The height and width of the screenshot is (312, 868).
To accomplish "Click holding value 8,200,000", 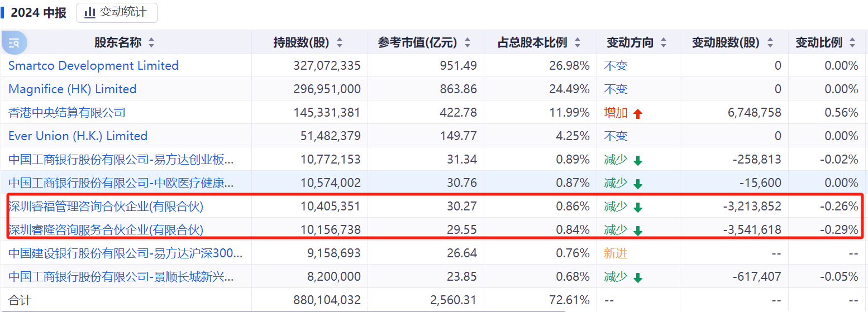I will click(334, 276).
